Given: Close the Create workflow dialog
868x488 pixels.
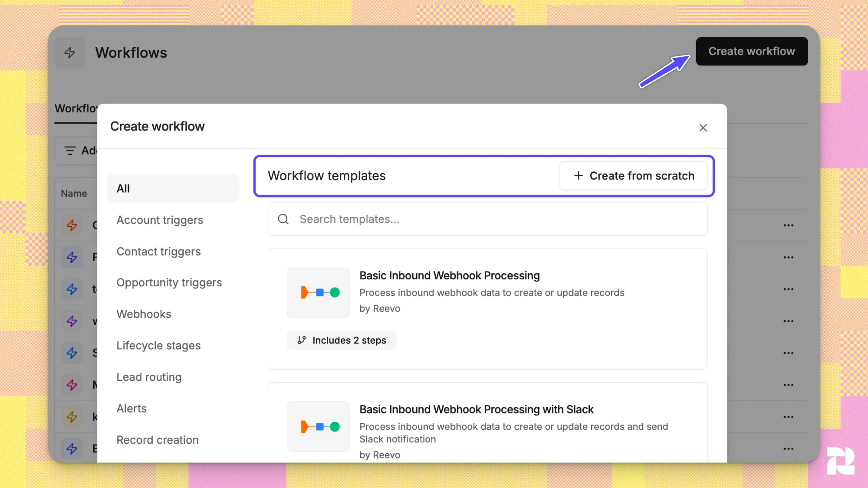Looking at the screenshot, I should pyautogui.click(x=703, y=128).
